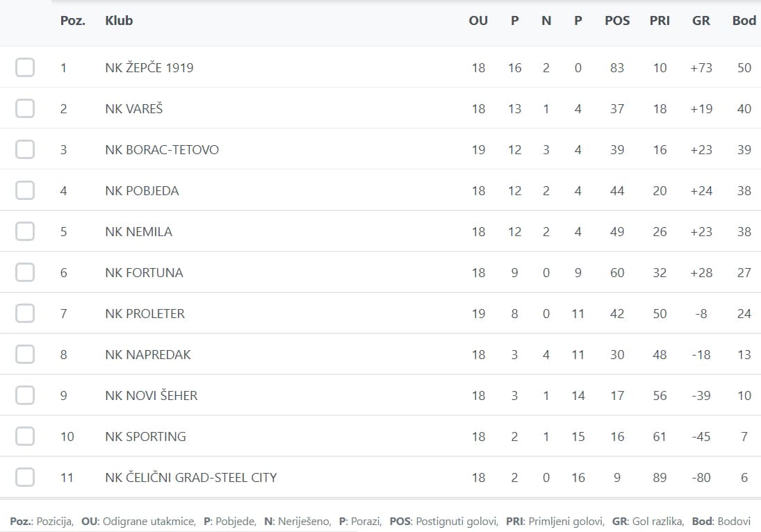Click the PRI column header
Viewport: 761px width, 532px height.
tap(660, 20)
